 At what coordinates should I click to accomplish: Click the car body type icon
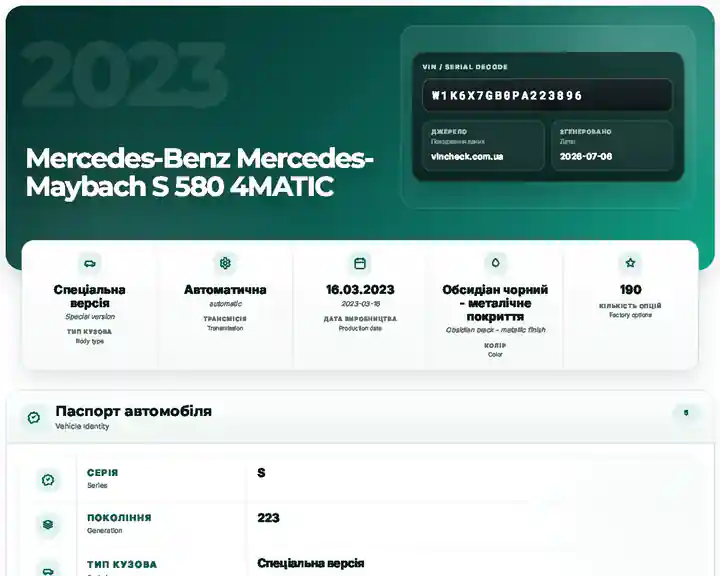pyautogui.click(x=90, y=264)
